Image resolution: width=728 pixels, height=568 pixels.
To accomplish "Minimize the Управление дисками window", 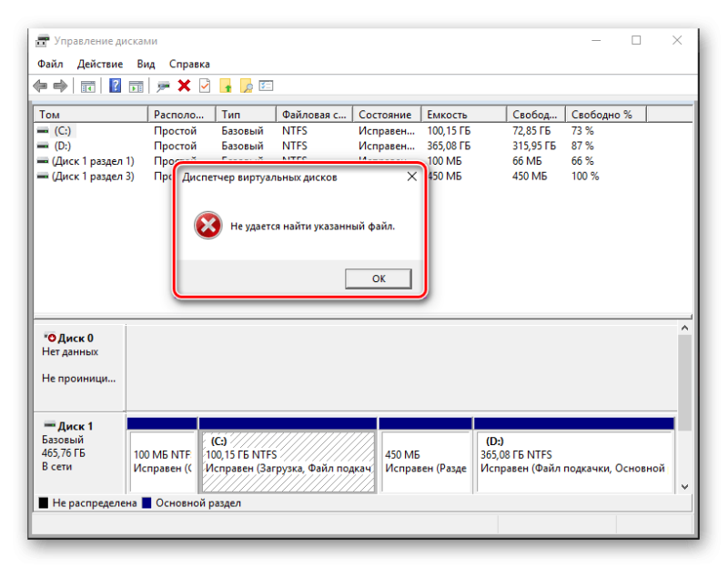I will click(596, 41).
